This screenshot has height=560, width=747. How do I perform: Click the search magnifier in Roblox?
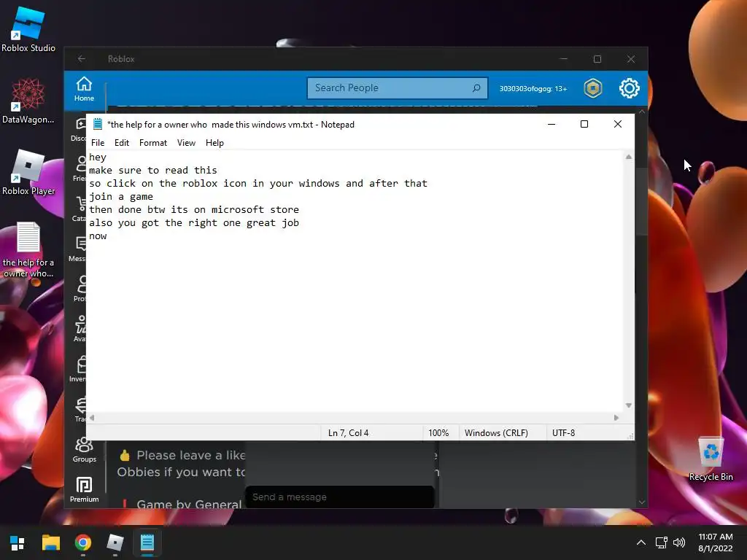tap(476, 88)
